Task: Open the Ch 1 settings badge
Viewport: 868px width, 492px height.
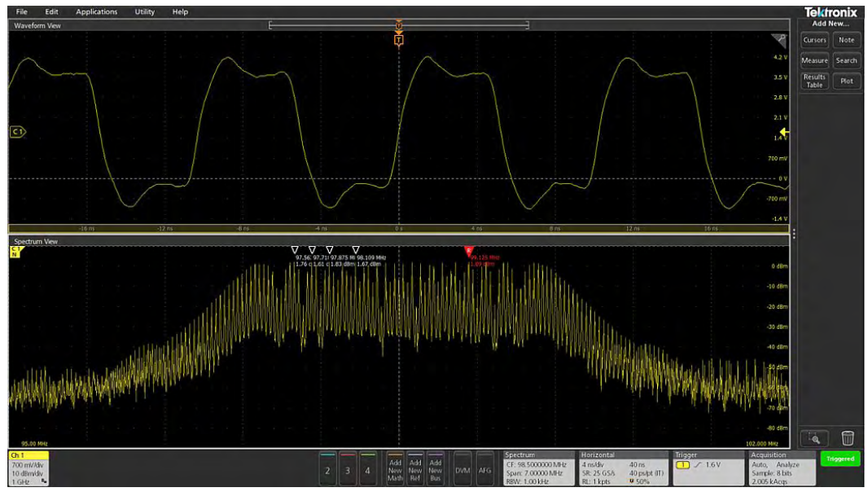Action: tap(28, 468)
